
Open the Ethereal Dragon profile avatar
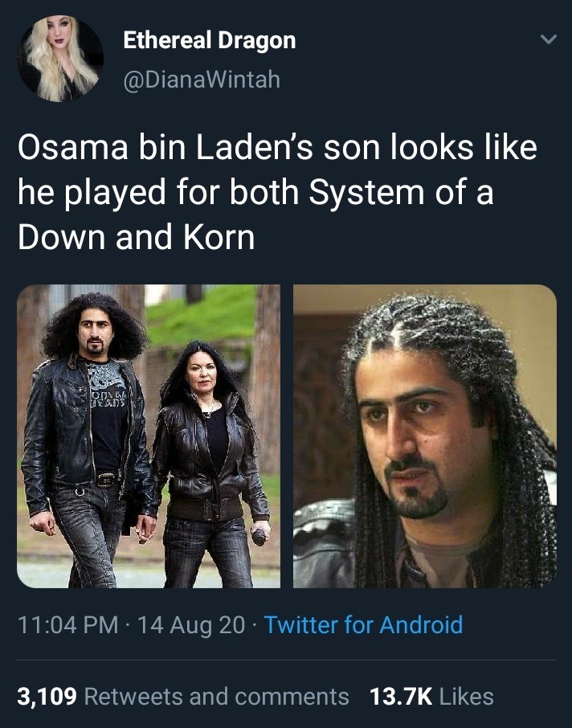coord(60,59)
